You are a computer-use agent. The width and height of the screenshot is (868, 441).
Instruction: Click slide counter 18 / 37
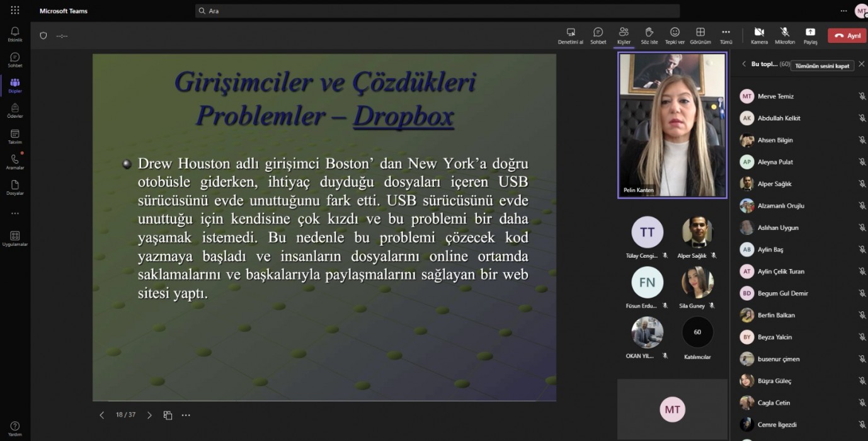tap(125, 415)
